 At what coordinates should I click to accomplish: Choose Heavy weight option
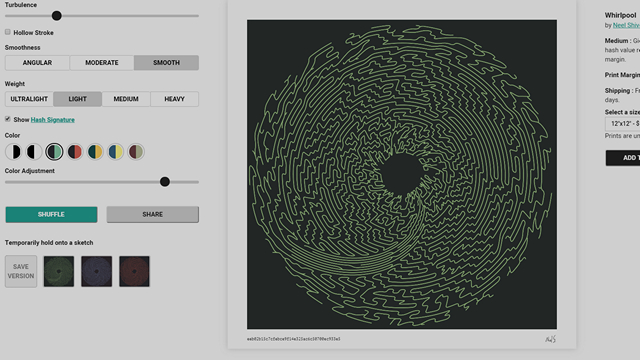point(174,99)
